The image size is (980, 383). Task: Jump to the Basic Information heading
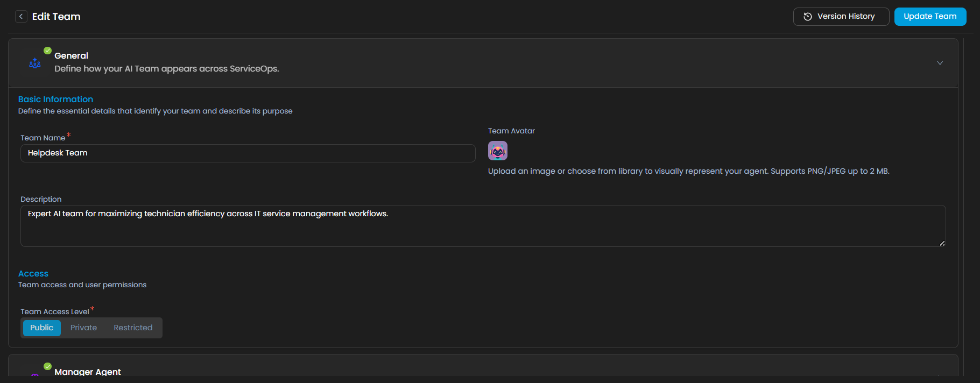coord(55,100)
